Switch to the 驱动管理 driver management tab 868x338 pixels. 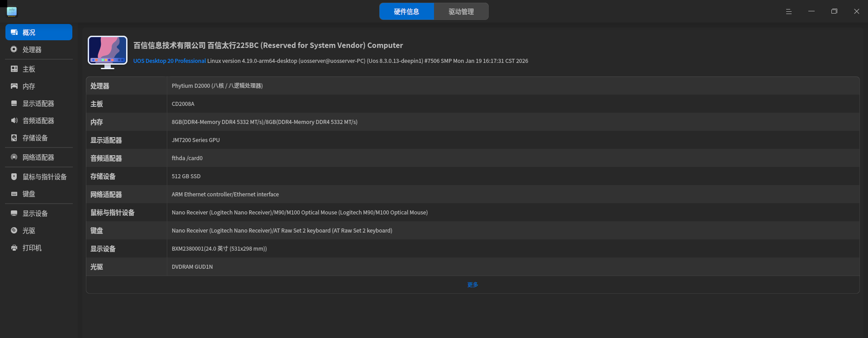[x=461, y=12]
